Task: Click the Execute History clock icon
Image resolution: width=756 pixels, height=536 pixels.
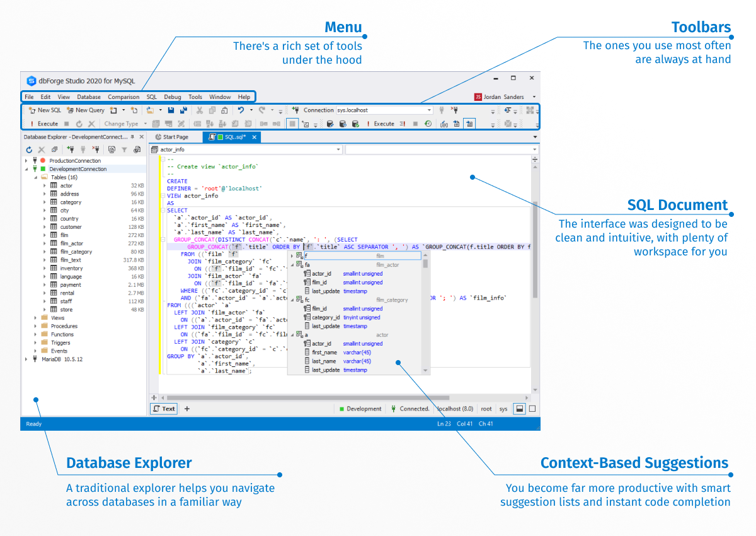Action: click(428, 124)
